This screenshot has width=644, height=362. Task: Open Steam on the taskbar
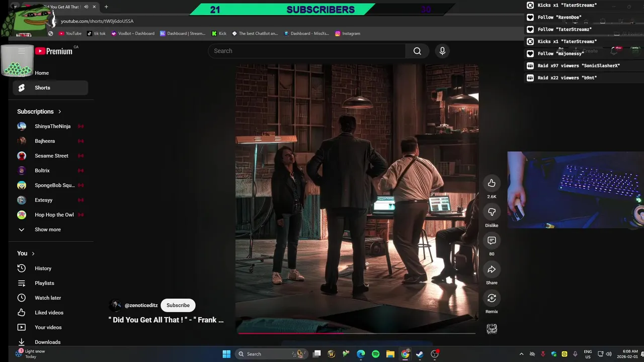(420, 354)
